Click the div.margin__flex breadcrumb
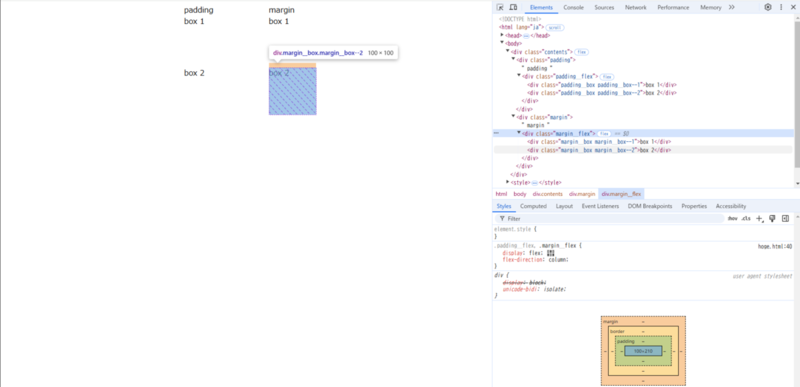 [621, 194]
